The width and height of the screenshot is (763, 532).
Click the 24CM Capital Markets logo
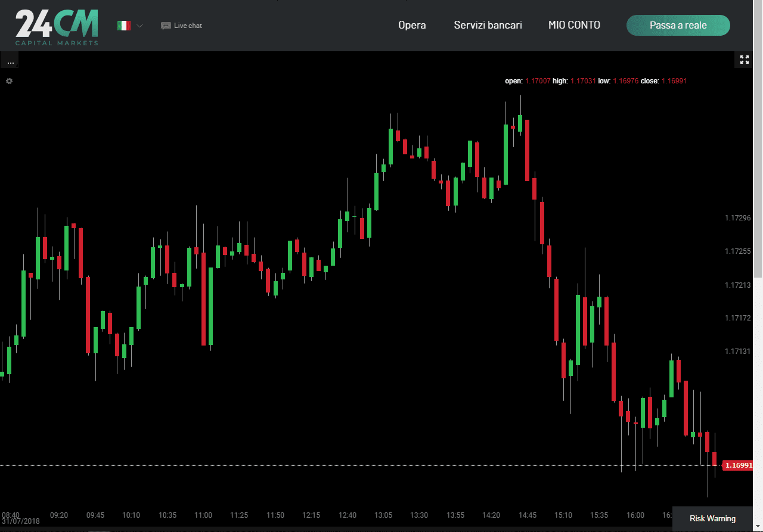[57, 27]
